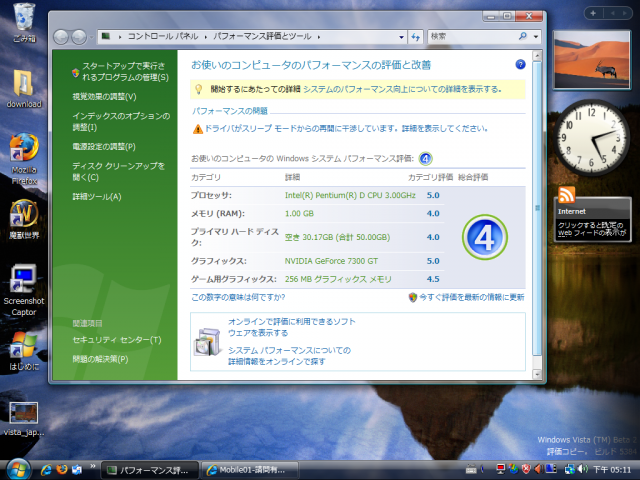Expand the Quick Launch overflow chevron

click(x=93, y=466)
